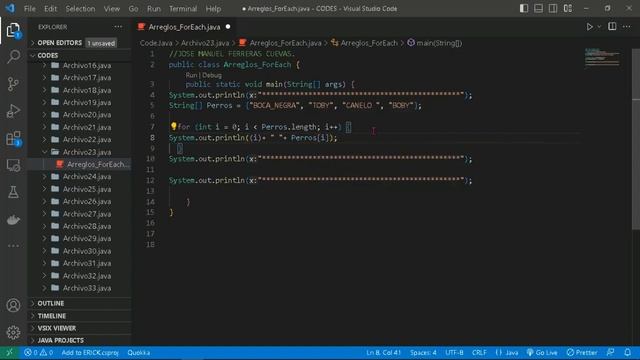
Task: Click Spaces: 4 indentation setting
Action: tap(423, 352)
